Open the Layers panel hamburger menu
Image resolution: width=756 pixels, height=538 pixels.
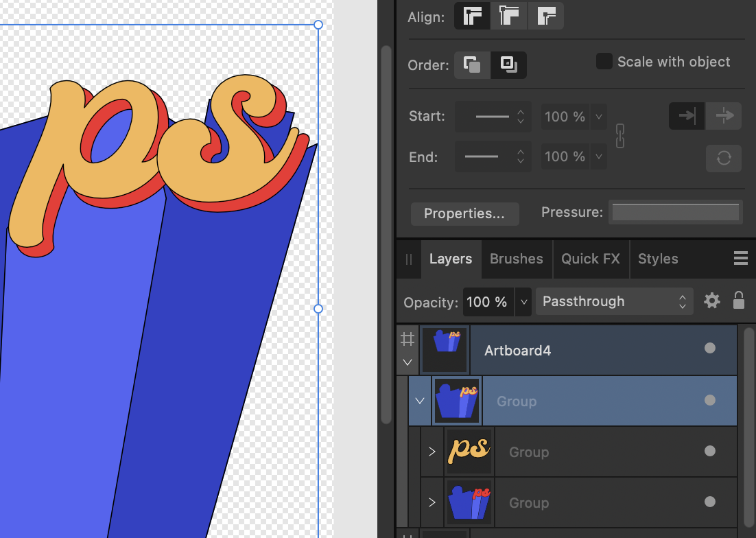(740, 258)
